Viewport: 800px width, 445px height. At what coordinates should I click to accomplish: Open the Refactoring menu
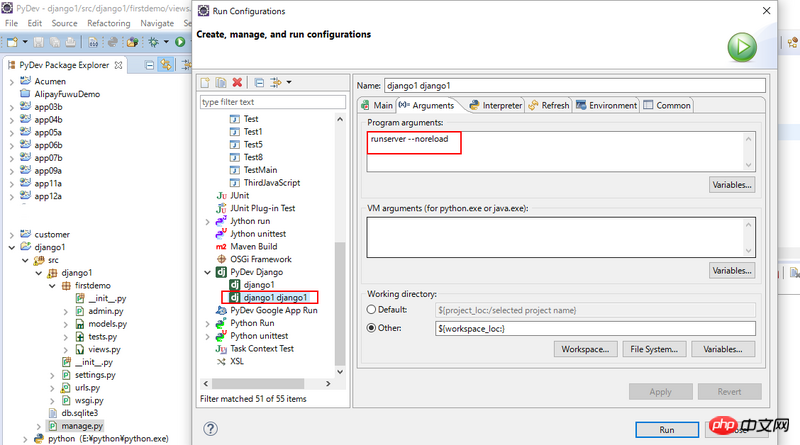click(109, 23)
